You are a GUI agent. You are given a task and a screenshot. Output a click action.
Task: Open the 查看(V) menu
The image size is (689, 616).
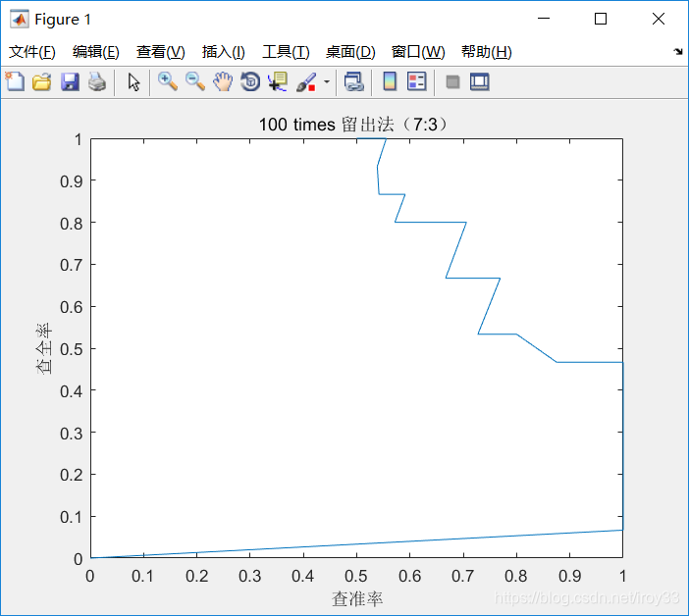[x=160, y=52]
